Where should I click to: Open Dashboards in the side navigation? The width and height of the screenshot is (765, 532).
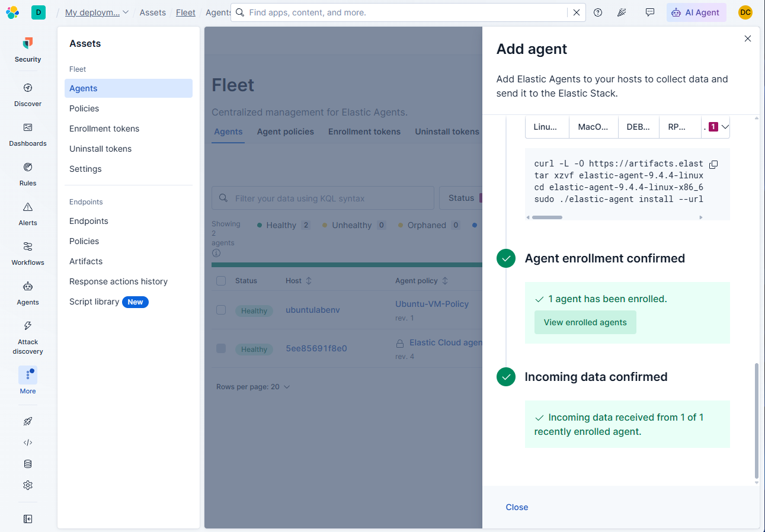28,134
